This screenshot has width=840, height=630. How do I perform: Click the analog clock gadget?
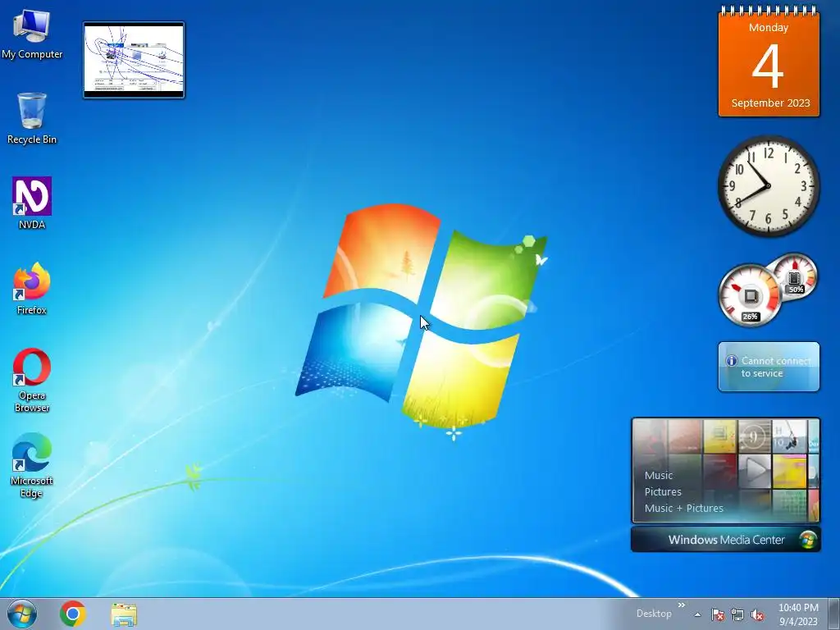768,186
